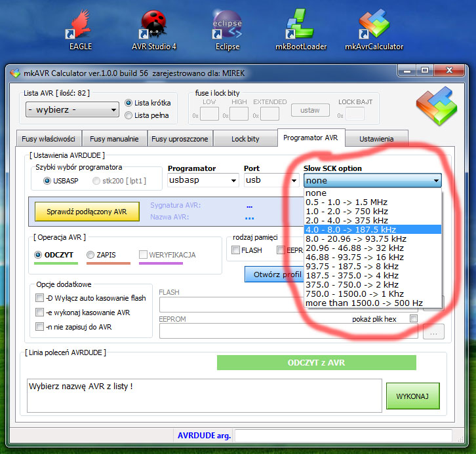Close the mkAVR Calculator window
This screenshot has width=476, height=454.
449,71
